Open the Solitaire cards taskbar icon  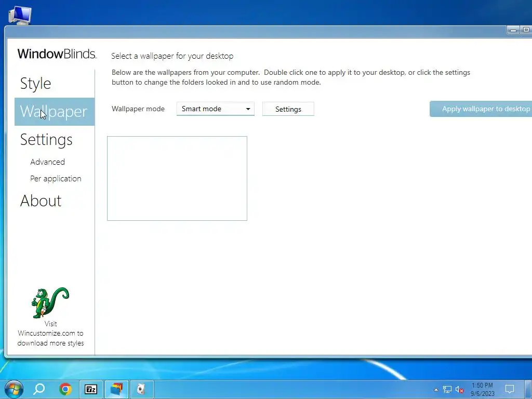(x=142, y=389)
